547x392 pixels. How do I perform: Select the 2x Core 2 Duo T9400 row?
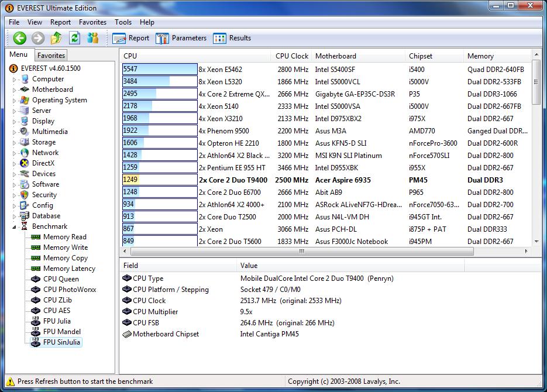coord(326,180)
